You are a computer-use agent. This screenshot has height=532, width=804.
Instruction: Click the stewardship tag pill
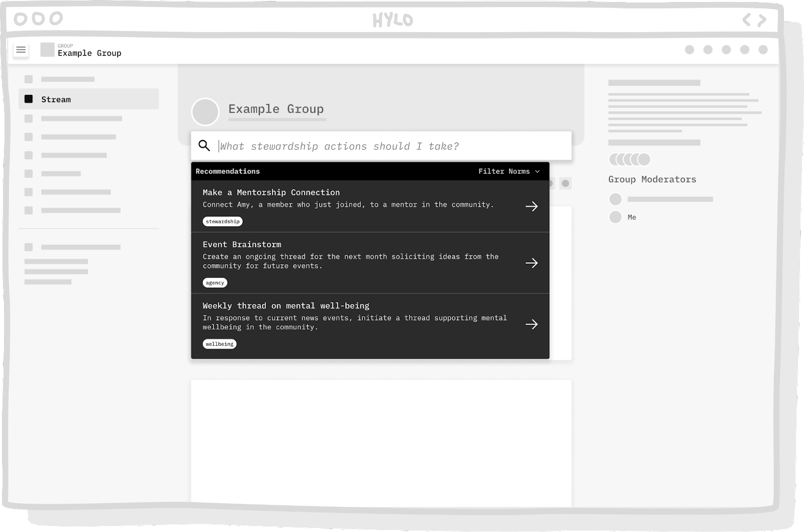click(x=223, y=222)
